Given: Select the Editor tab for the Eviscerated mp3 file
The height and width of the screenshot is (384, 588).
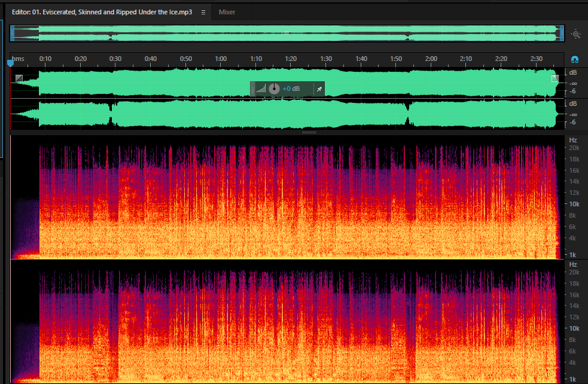Looking at the screenshot, I should click(102, 12).
